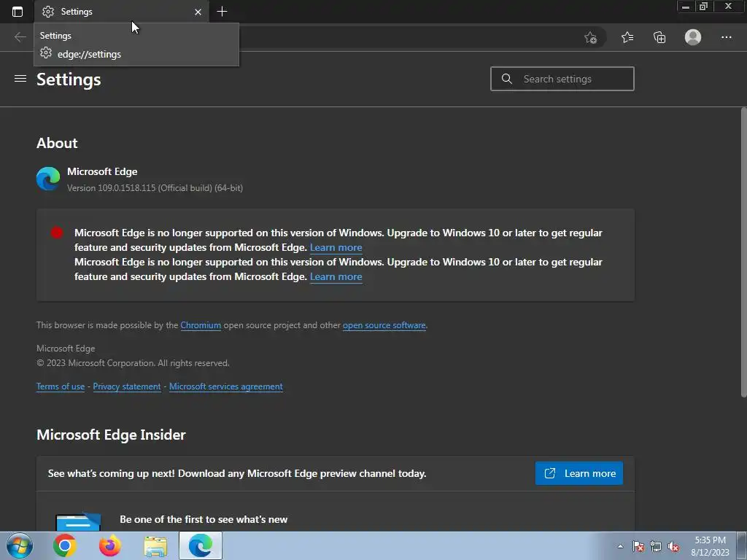Launch Google Chrome from the taskbar

65,545
